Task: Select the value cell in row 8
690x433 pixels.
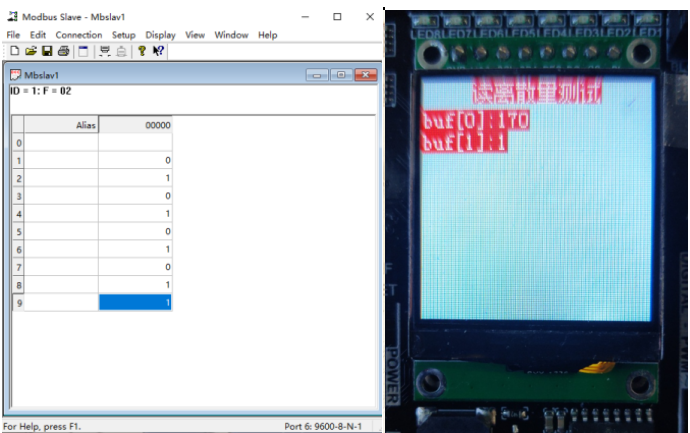Action: [136, 285]
